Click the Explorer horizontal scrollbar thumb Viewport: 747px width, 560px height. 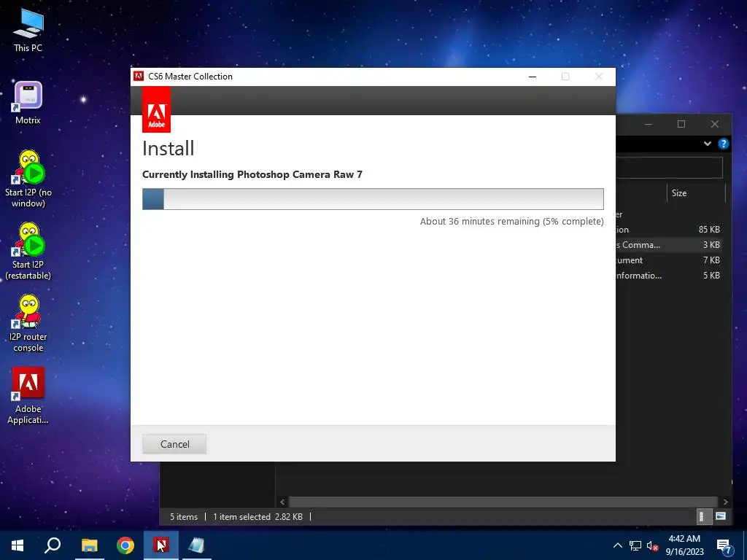503,502
